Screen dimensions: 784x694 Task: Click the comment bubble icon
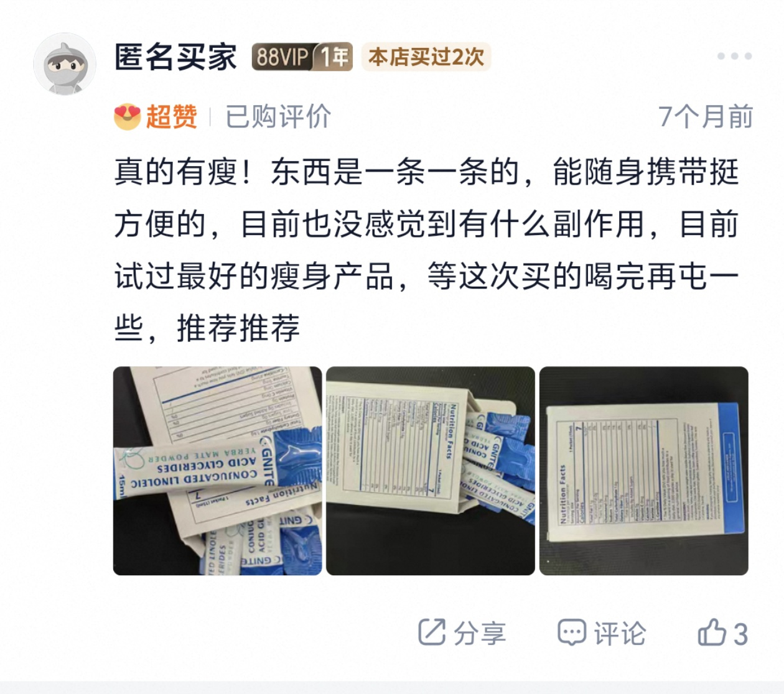tap(571, 632)
